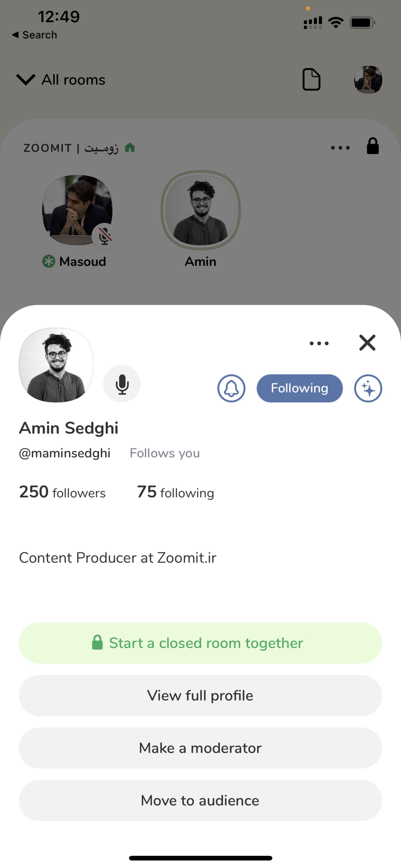Image resolution: width=401 pixels, height=868 pixels.
Task: Close the Amin Sedghi profile card
Action: pyautogui.click(x=367, y=343)
